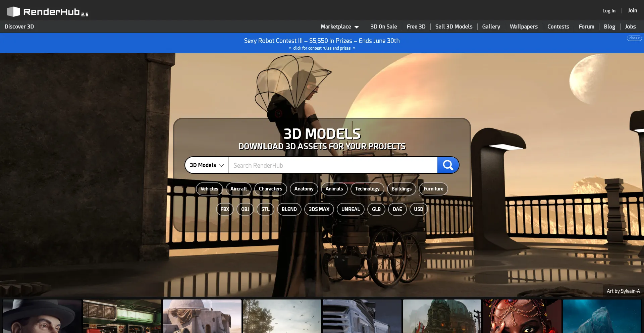The height and width of the screenshot is (333, 644).
Task: Click the Join link
Action: [x=632, y=11]
